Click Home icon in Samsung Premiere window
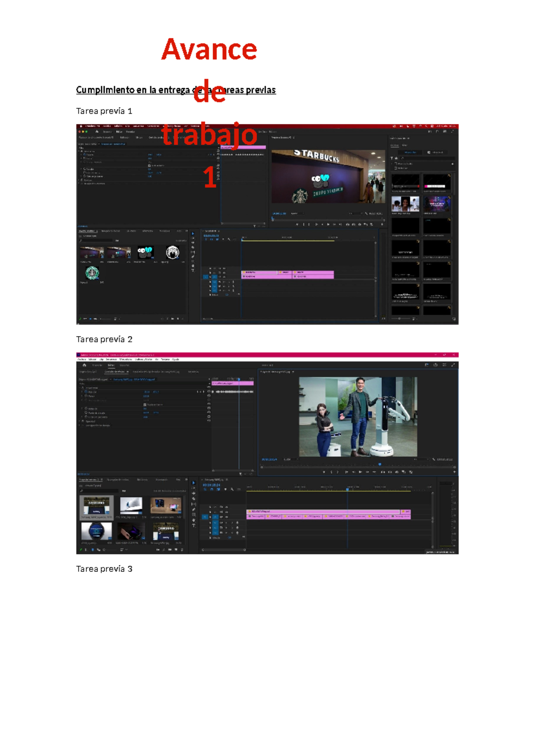Image resolution: width=535 pixels, height=756 pixels. (x=84, y=365)
